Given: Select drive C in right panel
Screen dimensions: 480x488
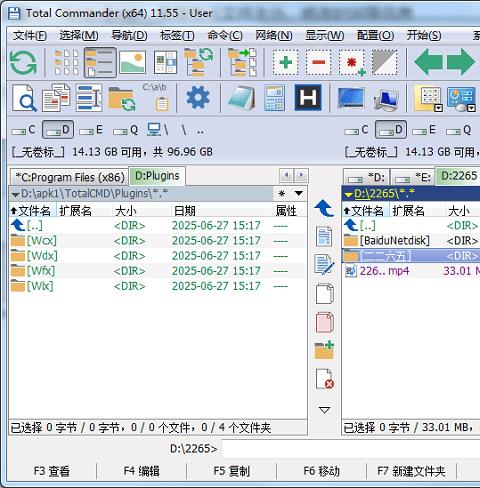Looking at the screenshot, I should tap(357, 130).
